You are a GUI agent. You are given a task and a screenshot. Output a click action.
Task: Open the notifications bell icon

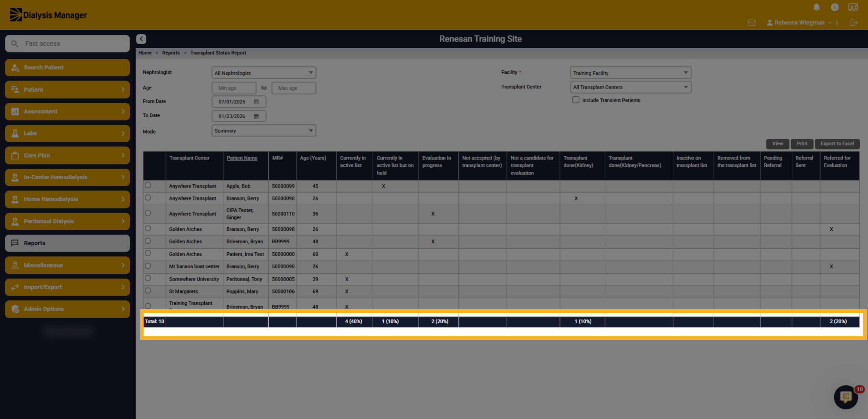point(816,7)
